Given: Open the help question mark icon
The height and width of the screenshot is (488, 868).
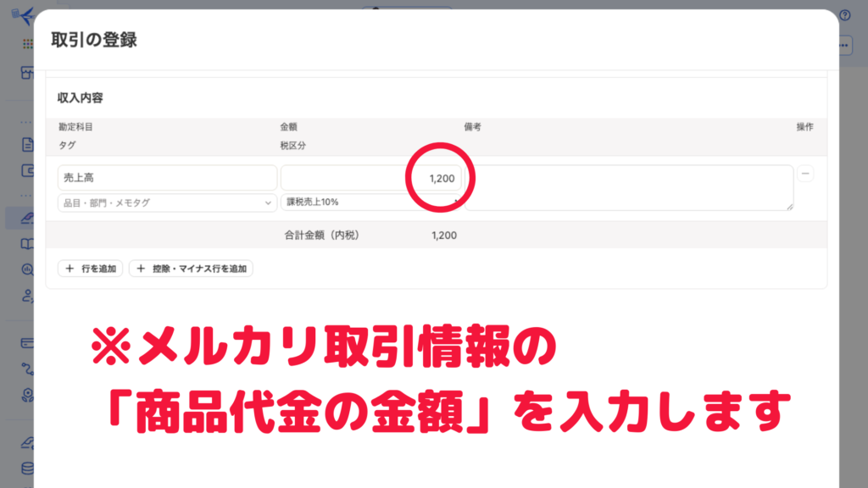Looking at the screenshot, I should 844,14.
